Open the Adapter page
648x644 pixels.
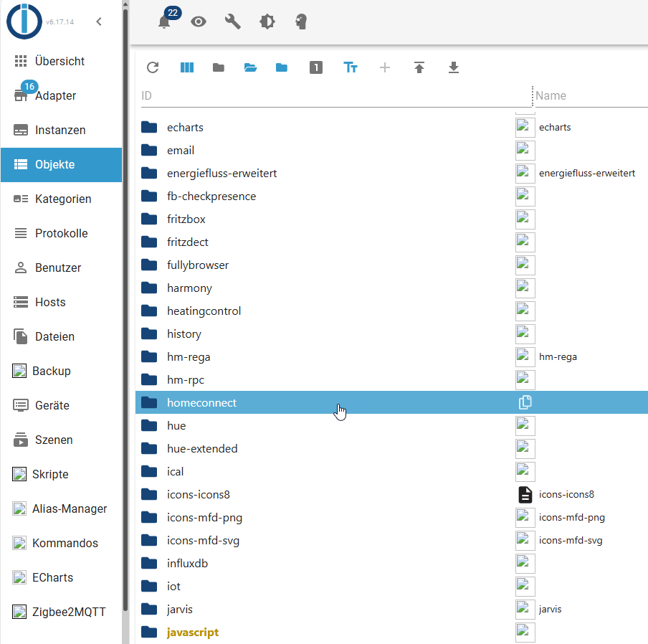click(x=61, y=96)
